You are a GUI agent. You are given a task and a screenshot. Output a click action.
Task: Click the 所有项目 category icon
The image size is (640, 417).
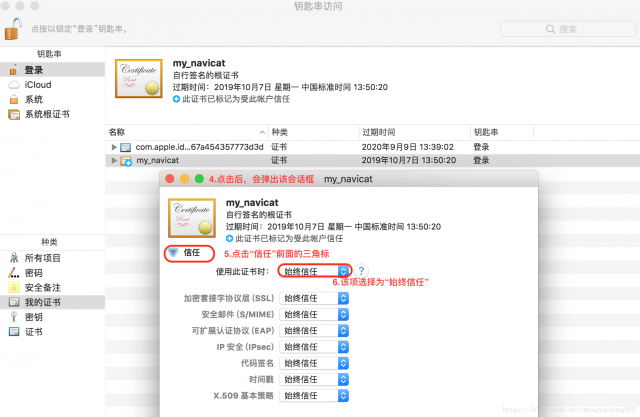14,258
